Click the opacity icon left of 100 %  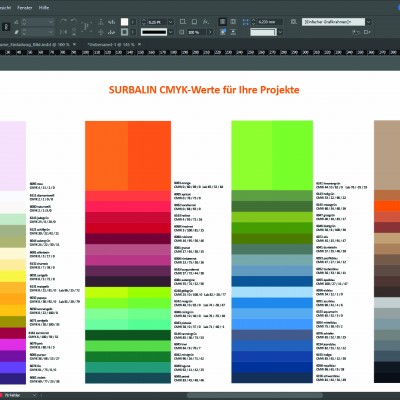tap(182, 32)
